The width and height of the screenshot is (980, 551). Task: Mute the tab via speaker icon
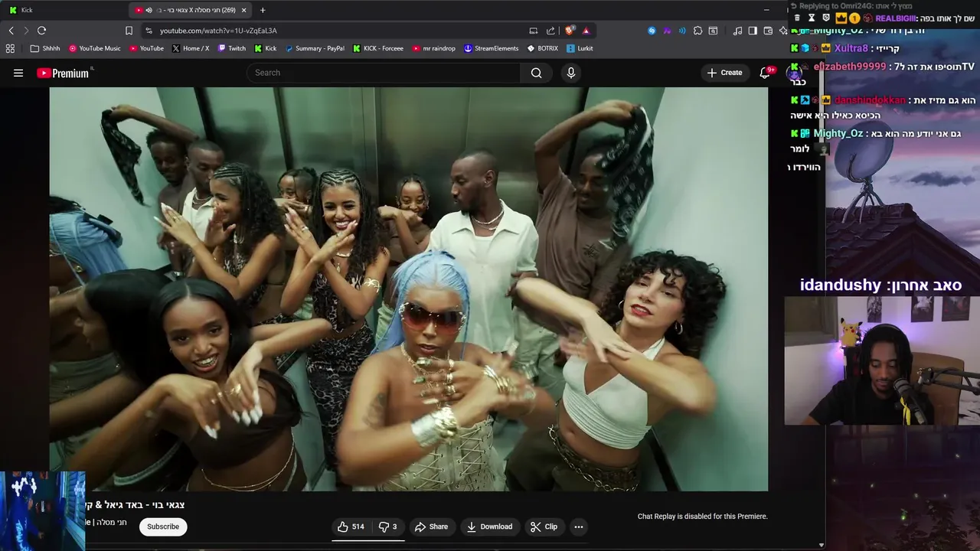coord(149,10)
